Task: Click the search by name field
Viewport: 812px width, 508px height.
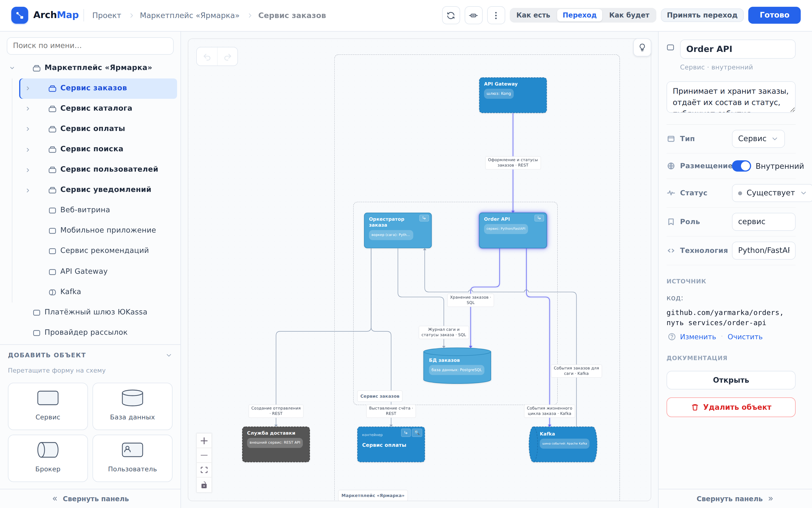Action: pyautogui.click(x=90, y=46)
